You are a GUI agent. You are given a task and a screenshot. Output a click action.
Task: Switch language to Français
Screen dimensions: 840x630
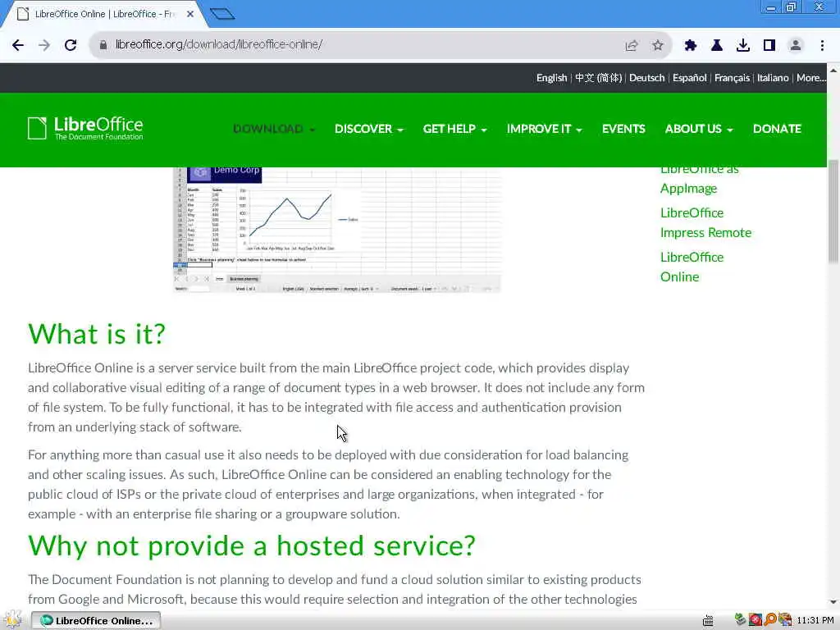tap(732, 78)
